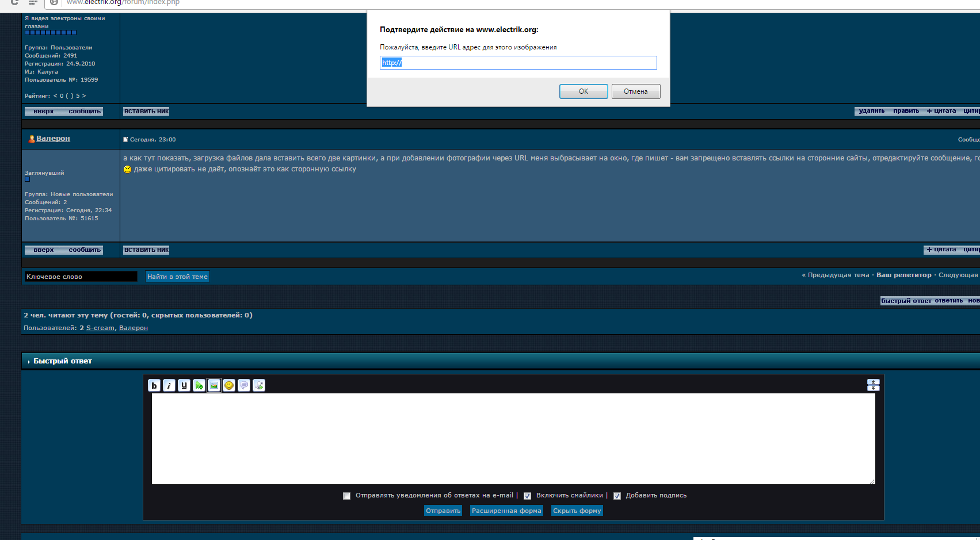This screenshot has height=540, width=980.
Task: Click сообщить button under Валерон's post
Action: click(x=85, y=250)
